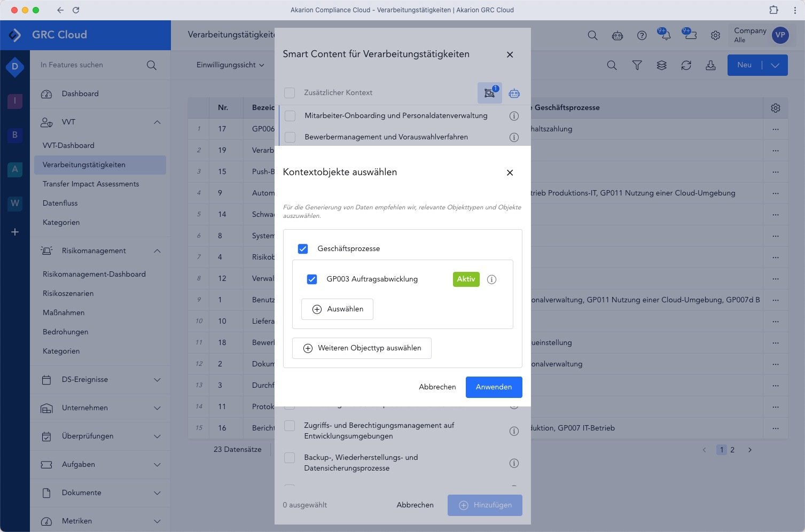The height and width of the screenshot is (532, 805).
Task: Open the layers grouping icon in toolbar
Action: pos(661,65)
